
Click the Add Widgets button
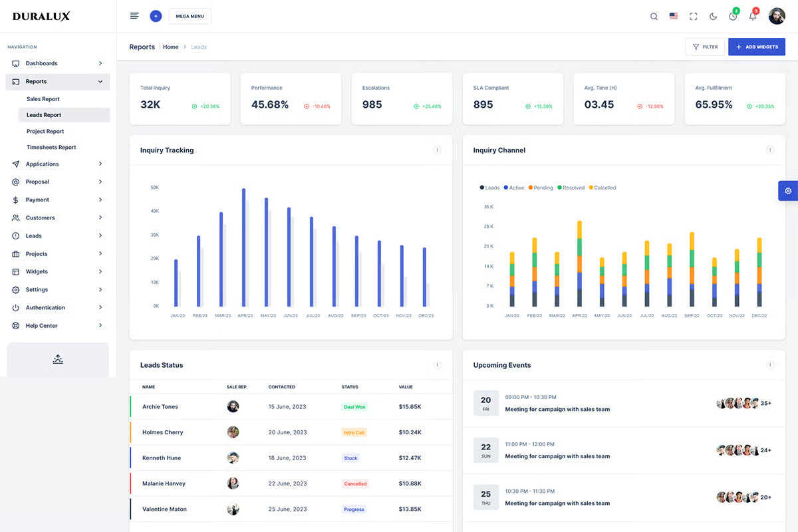pos(757,47)
